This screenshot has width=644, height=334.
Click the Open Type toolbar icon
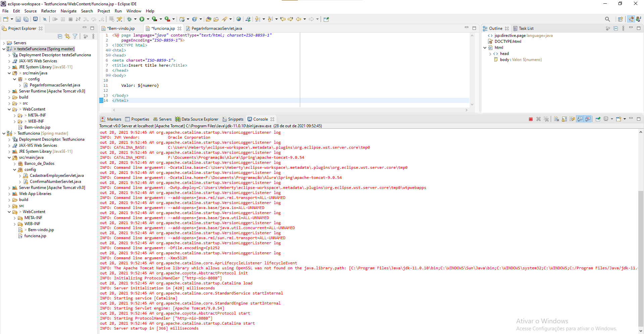click(x=209, y=19)
